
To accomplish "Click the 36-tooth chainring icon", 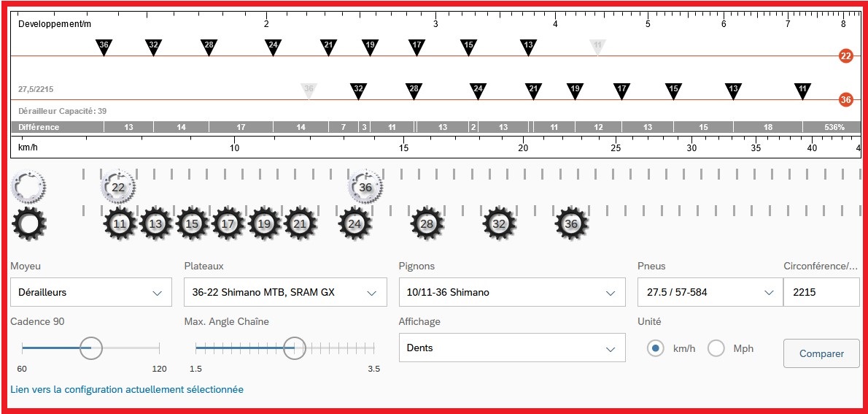I will click(x=365, y=188).
